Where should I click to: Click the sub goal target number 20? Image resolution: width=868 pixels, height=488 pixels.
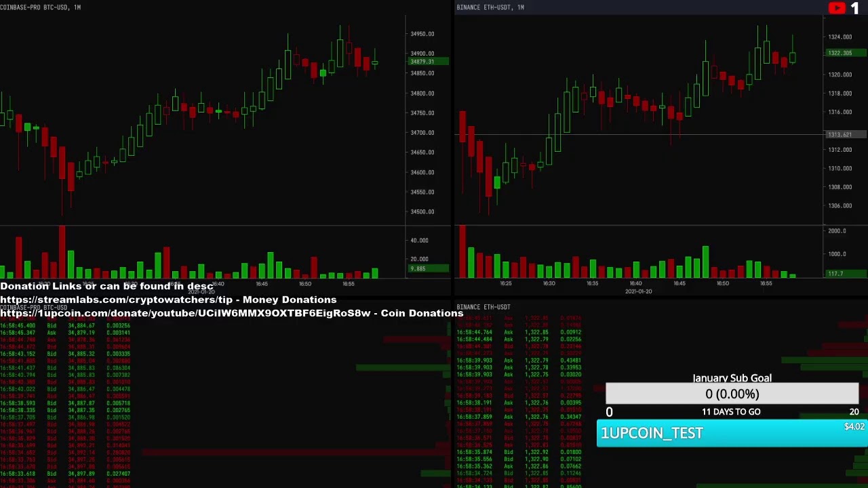(854, 411)
